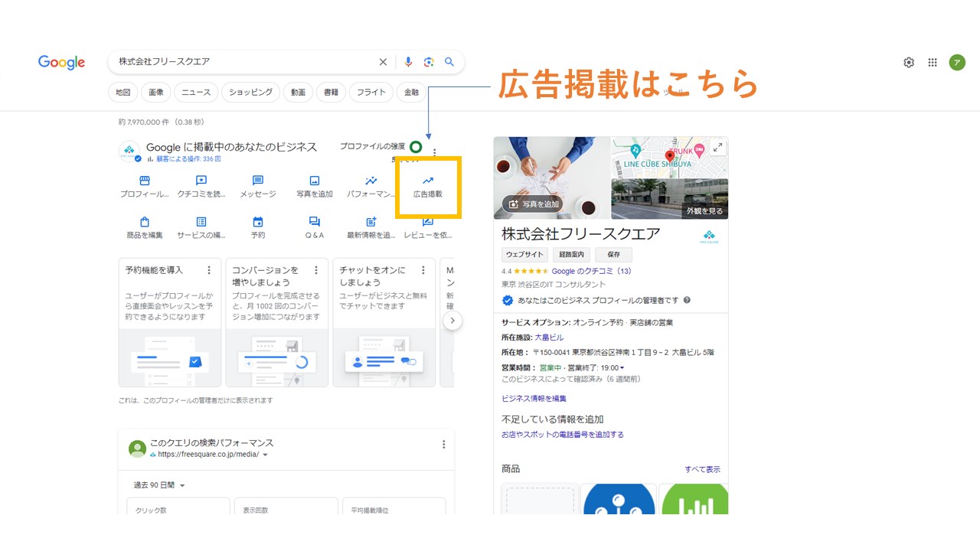Open Google のクチコミ（13）link

point(591,272)
